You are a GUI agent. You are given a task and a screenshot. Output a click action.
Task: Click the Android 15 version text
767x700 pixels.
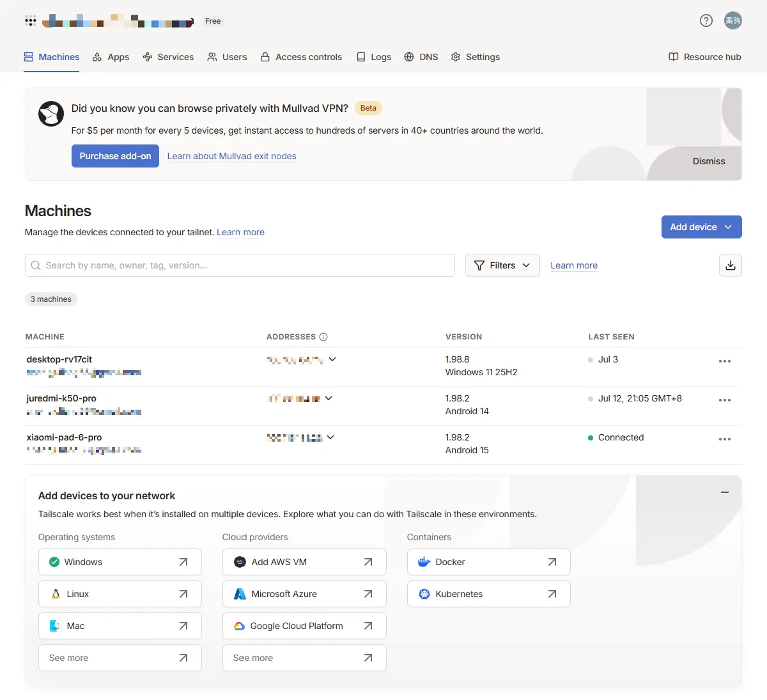pos(467,450)
